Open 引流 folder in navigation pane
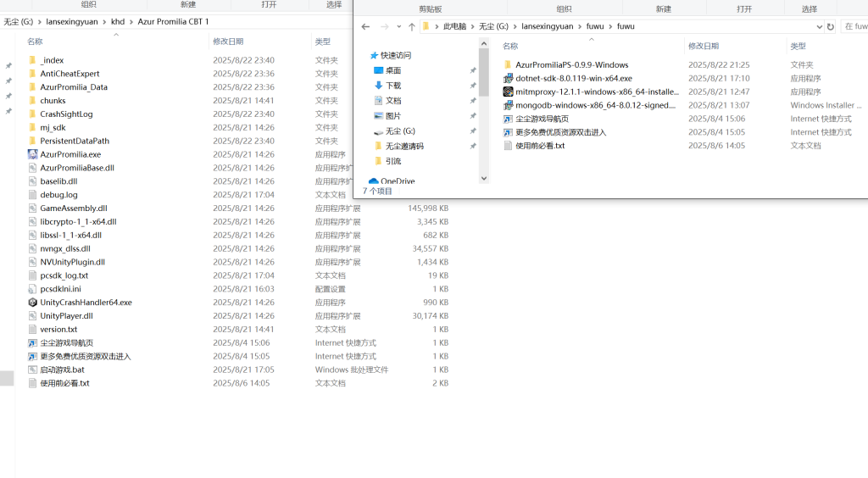 point(393,161)
